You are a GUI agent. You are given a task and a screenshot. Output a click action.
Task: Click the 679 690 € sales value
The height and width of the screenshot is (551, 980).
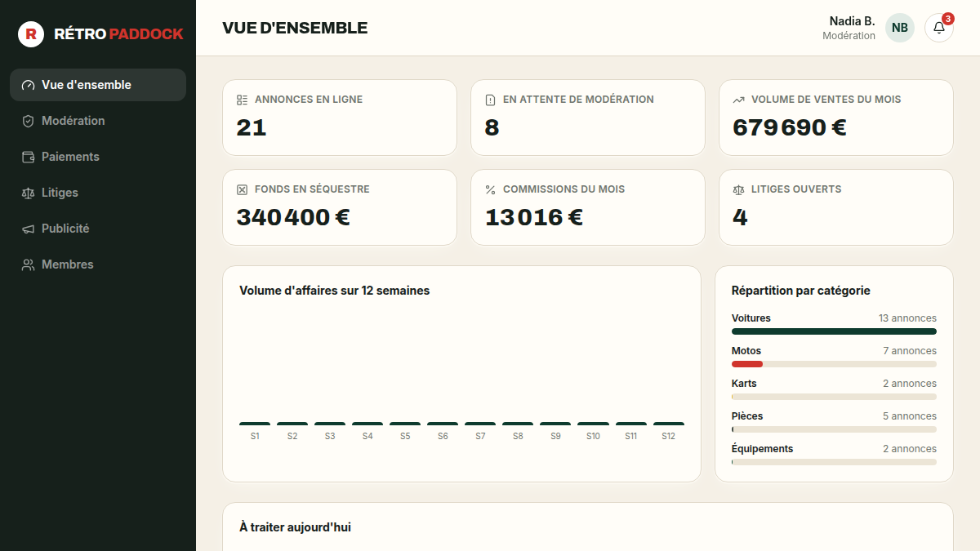789,127
